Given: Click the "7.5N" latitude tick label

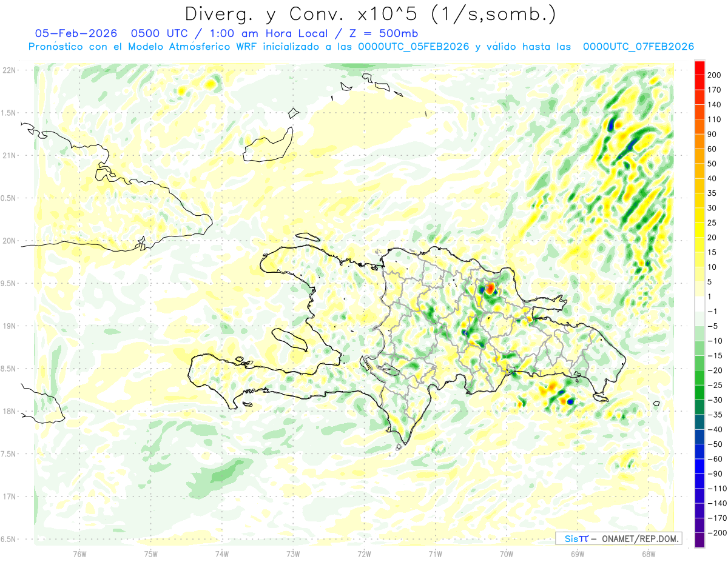Looking at the screenshot, I should coord(8,454).
